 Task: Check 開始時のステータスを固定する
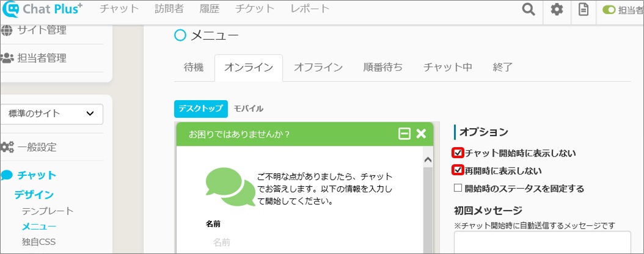pyautogui.click(x=458, y=188)
